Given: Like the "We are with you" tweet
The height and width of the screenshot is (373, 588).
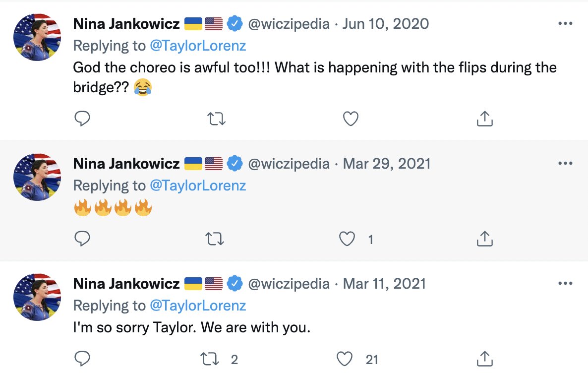Looking at the screenshot, I should click(x=345, y=359).
